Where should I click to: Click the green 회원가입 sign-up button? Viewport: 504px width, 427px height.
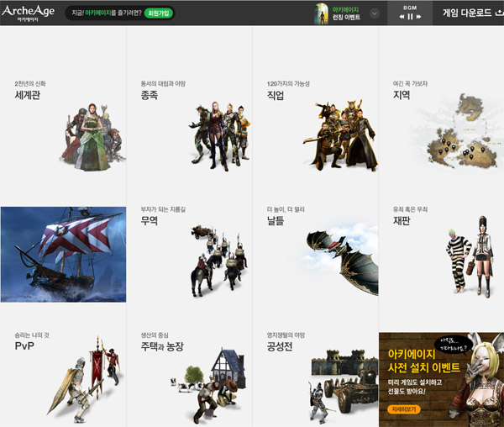click(159, 13)
